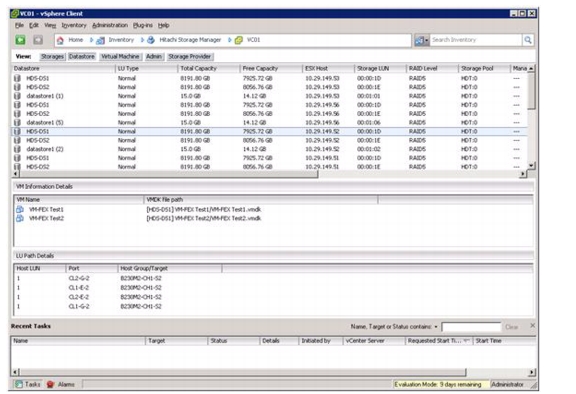Click the Host Group/Target column header
Image resolution: width=576 pixels, height=394 pixels.
[170, 268]
